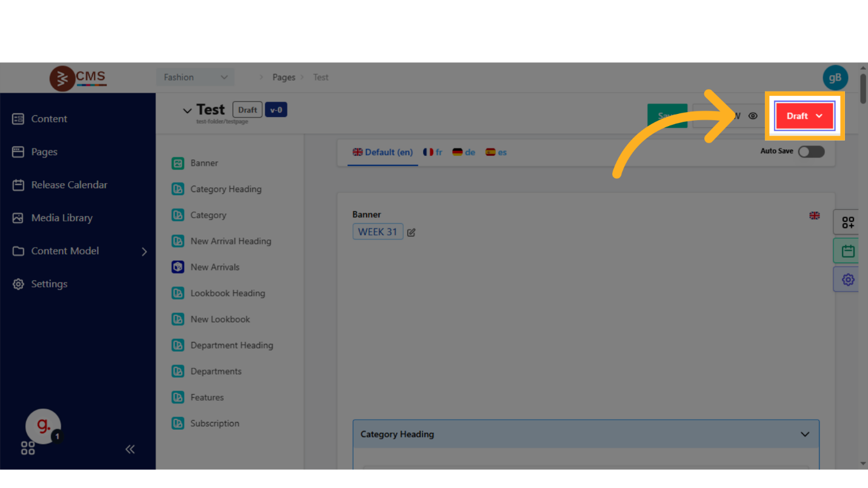Image resolution: width=868 pixels, height=488 pixels.
Task: Switch to the fr language tab
Action: pos(433,152)
